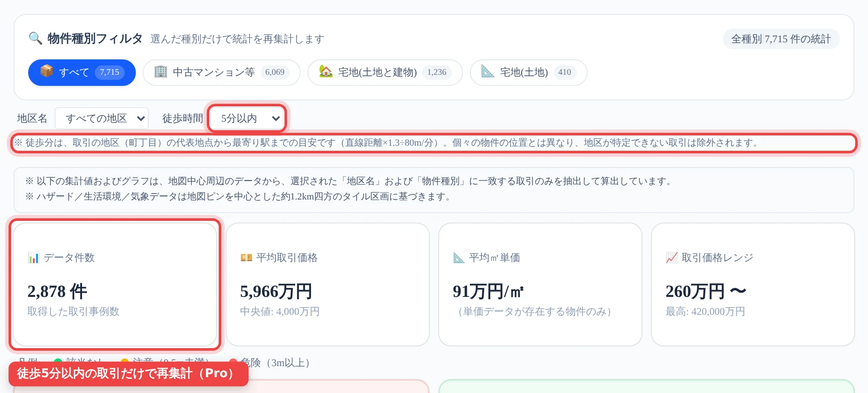Screen dimensions: 868x393
Task: Click the trend chart icon beside 取引価格レンジ
Action: [x=672, y=258]
